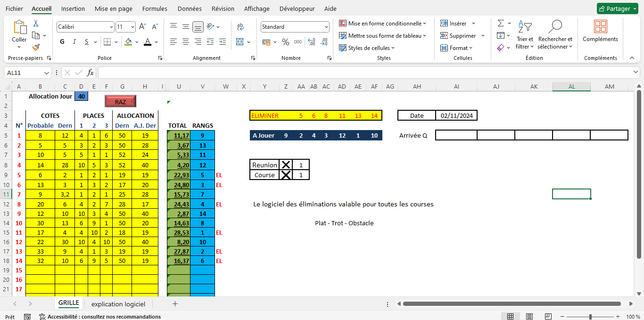The image size is (644, 320).
Task: Decrease font size with small A icon
Action: tap(155, 27)
